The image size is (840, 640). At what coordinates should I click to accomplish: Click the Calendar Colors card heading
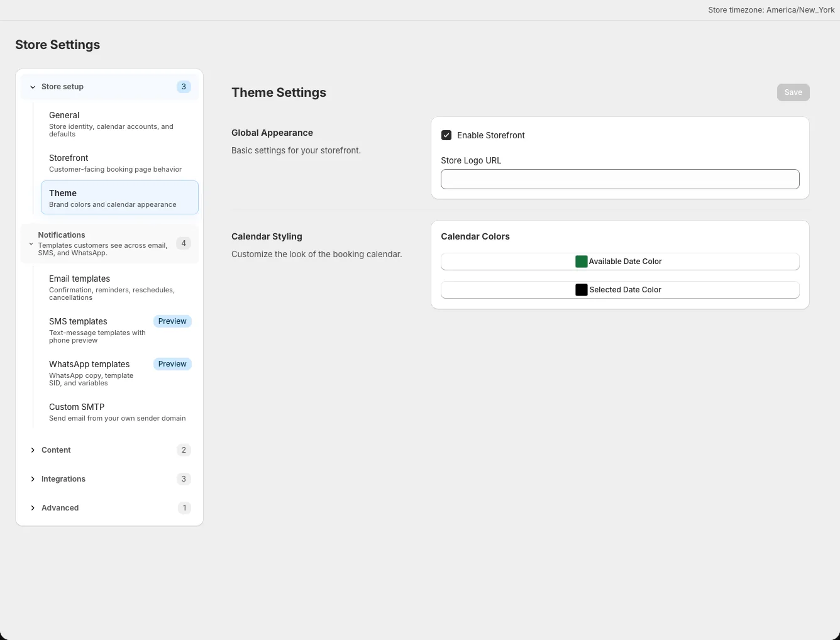point(475,236)
